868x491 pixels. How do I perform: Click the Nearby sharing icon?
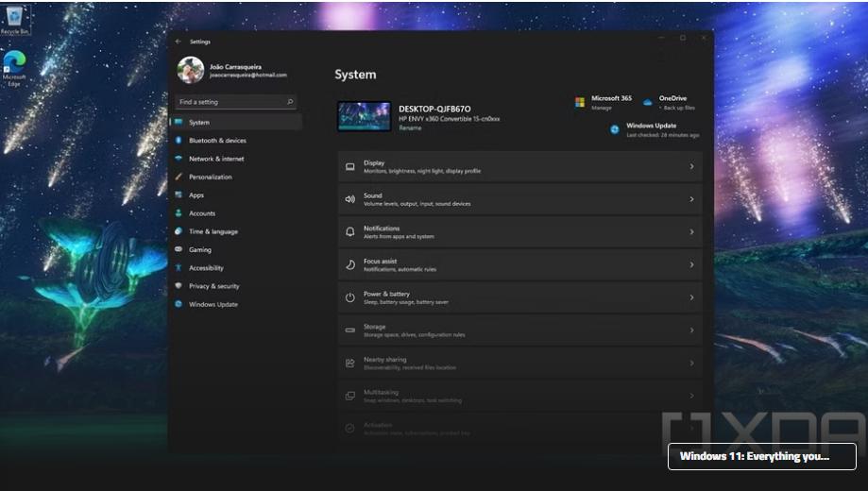click(349, 364)
